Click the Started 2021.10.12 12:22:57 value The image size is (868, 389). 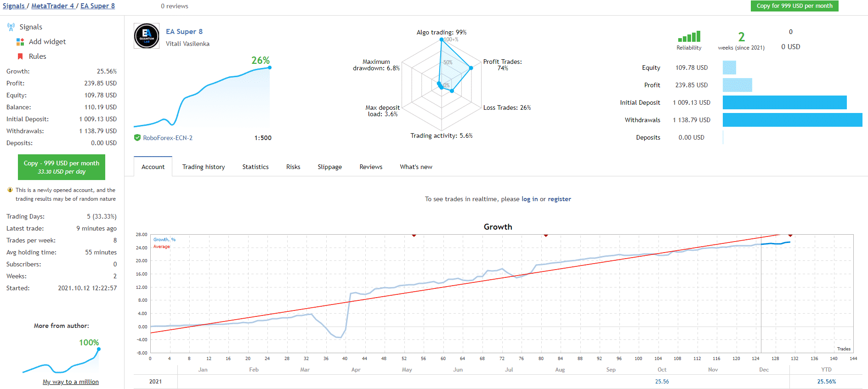87,288
